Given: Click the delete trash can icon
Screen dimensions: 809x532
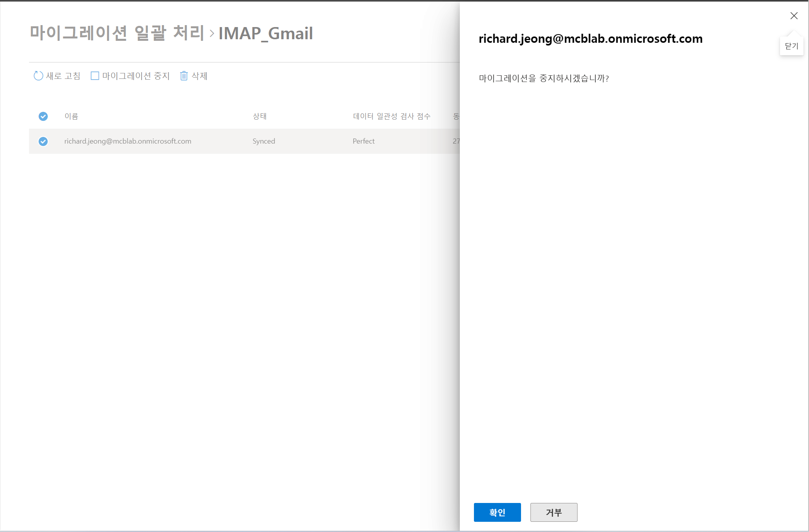Looking at the screenshot, I should 184,76.
